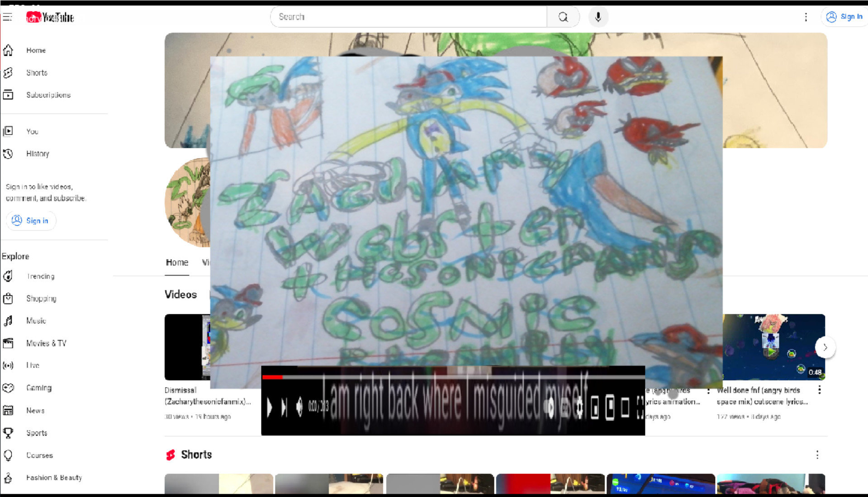Viewport: 868px width, 497px height.
Task: Open Trending under Explore
Action: pyautogui.click(x=40, y=276)
